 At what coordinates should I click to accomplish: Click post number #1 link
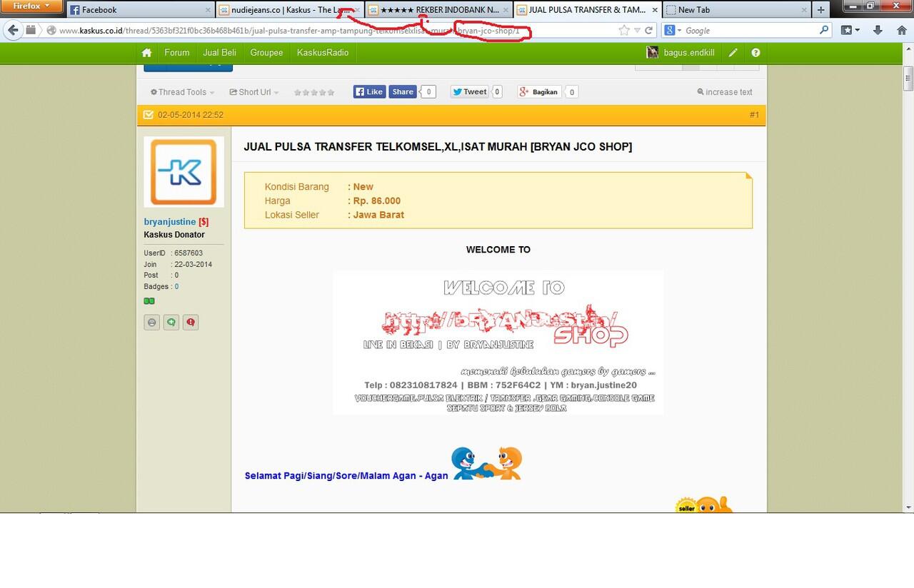click(x=754, y=115)
